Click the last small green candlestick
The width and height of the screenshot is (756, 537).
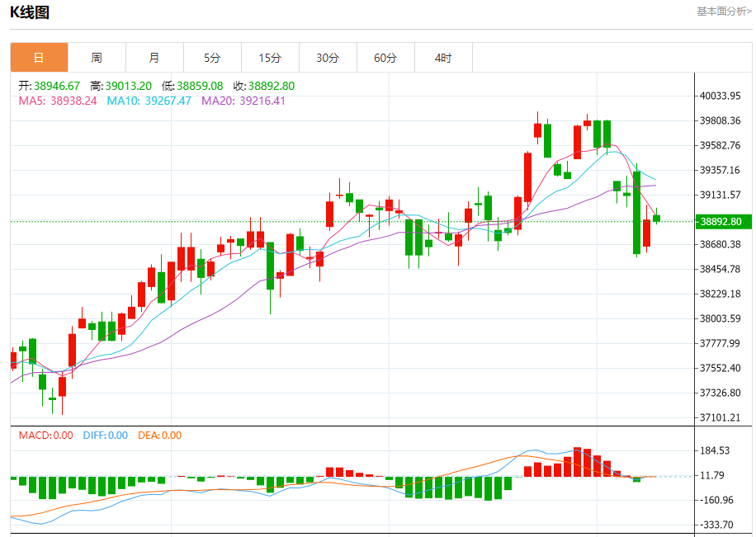click(656, 218)
